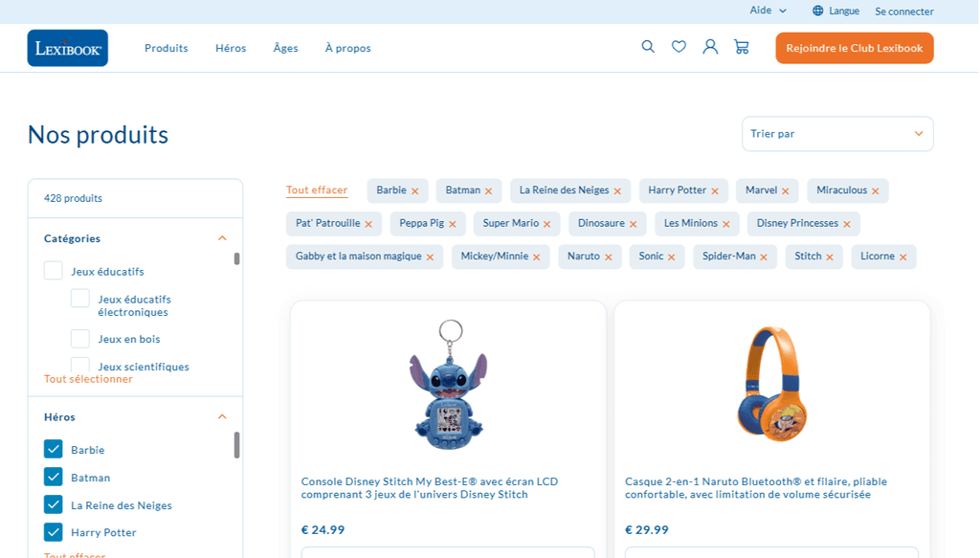Image resolution: width=980 pixels, height=558 pixels.
Task: Remove the La Reine des Neiges tag
Action: 617,191
